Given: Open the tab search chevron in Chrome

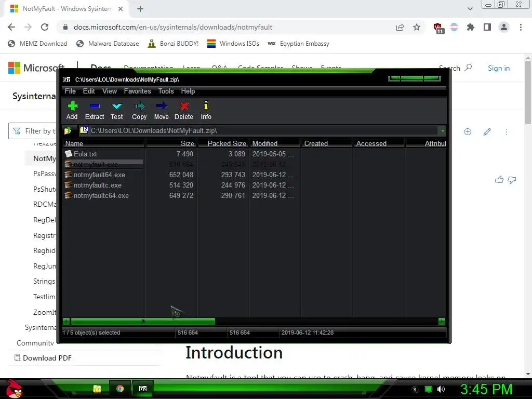Looking at the screenshot, I should [470, 9].
